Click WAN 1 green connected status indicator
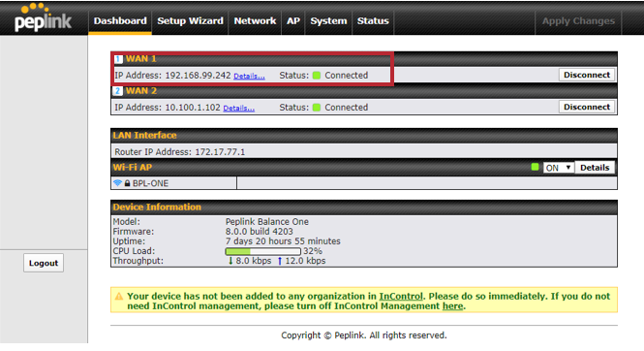644x351 pixels. pyautogui.click(x=317, y=76)
